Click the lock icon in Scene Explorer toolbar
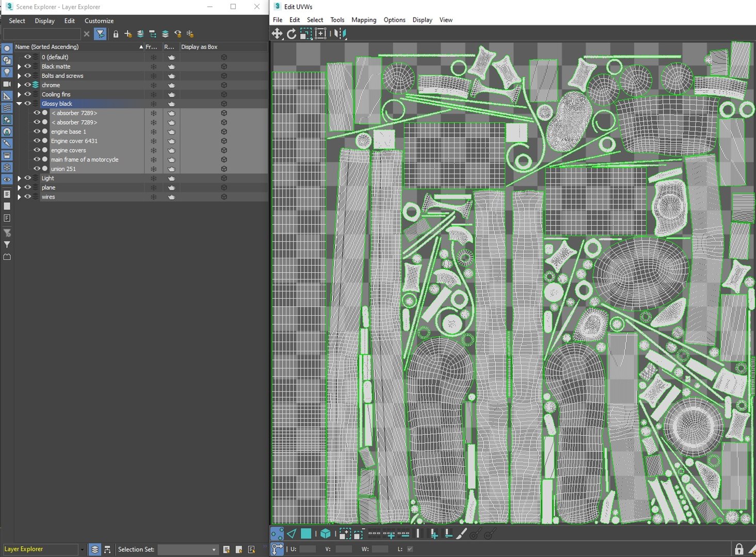 click(x=116, y=34)
